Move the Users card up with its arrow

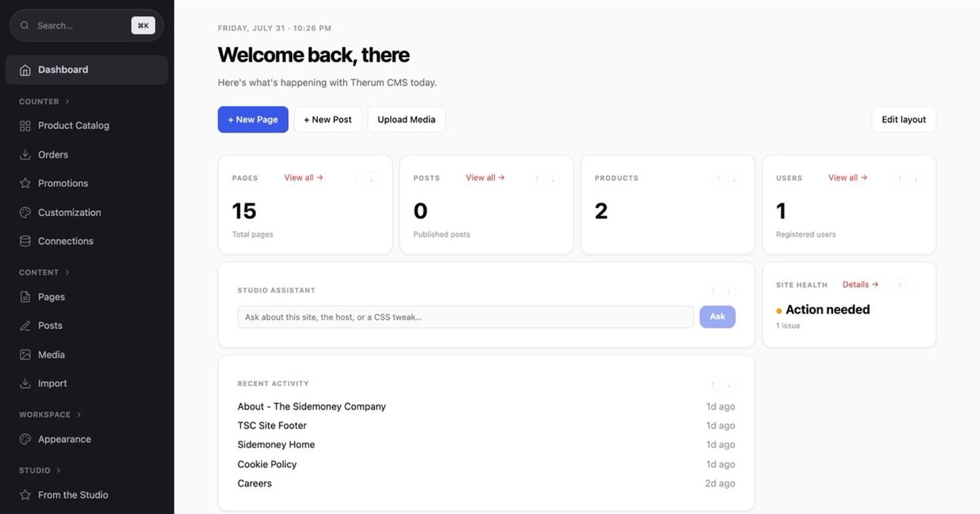pos(900,179)
